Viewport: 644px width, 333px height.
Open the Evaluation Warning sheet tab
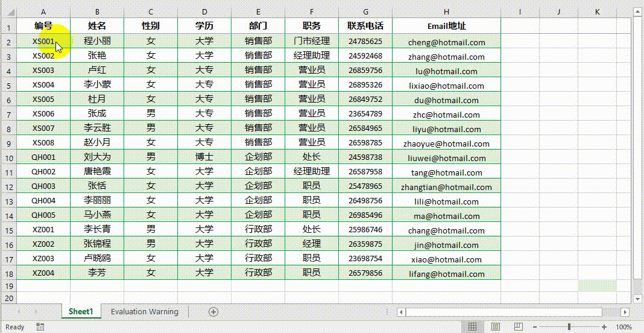145,312
